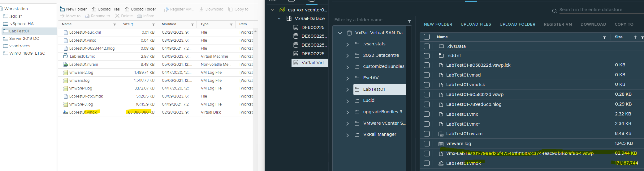644x171 pixels.
Task: Click REGISTER VM in dark panel
Action: (558, 24)
